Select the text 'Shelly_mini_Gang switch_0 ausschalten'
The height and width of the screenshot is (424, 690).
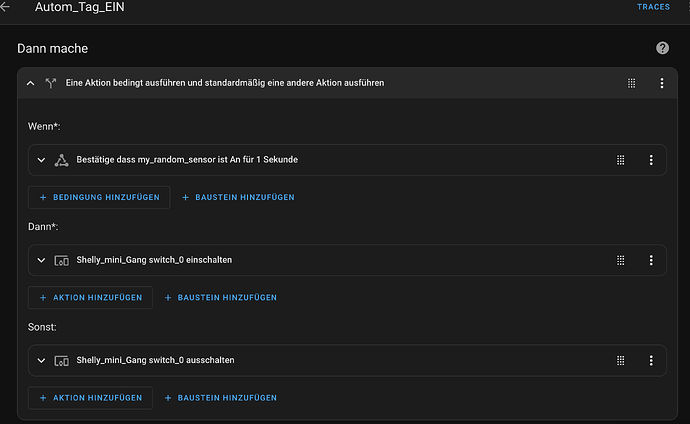click(155, 360)
